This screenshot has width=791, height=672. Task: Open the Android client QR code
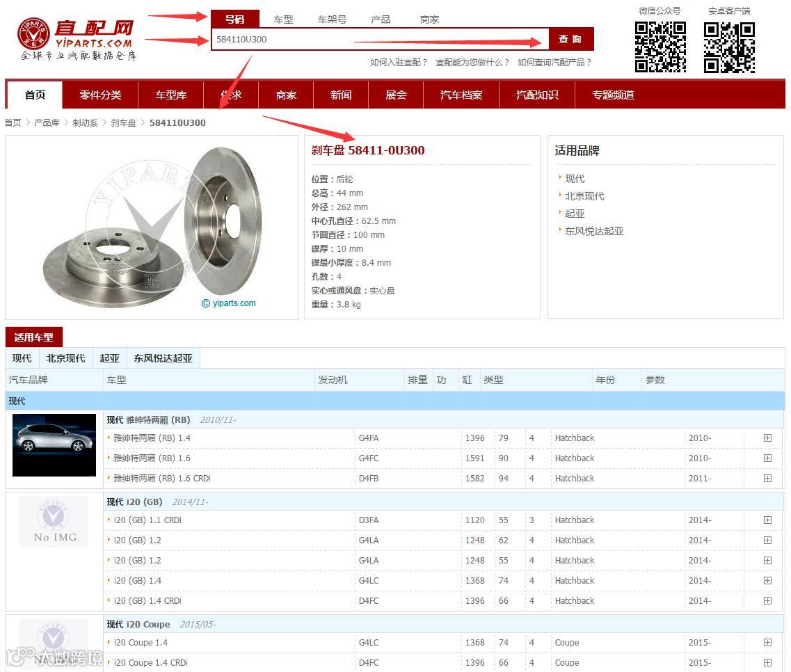(x=729, y=47)
